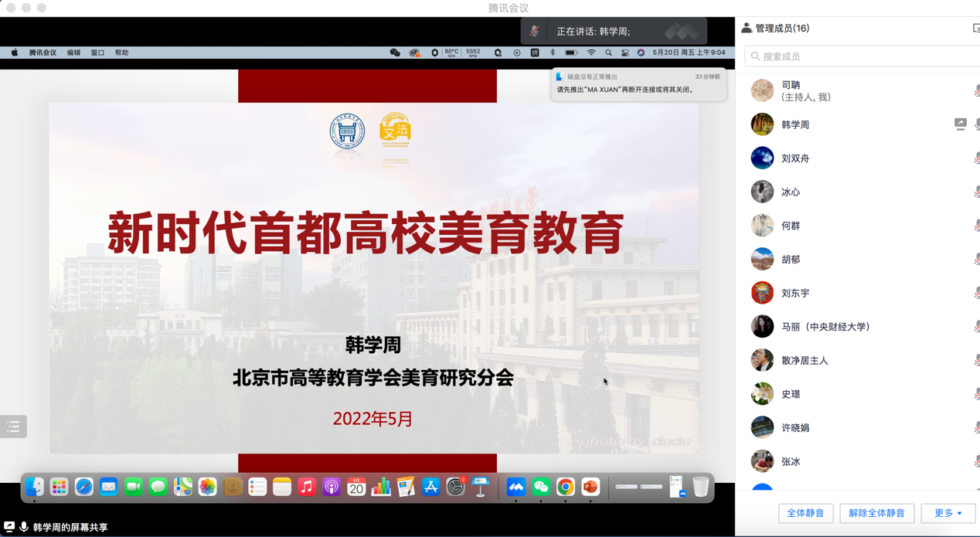Select member 何群 in the list

tap(858, 226)
